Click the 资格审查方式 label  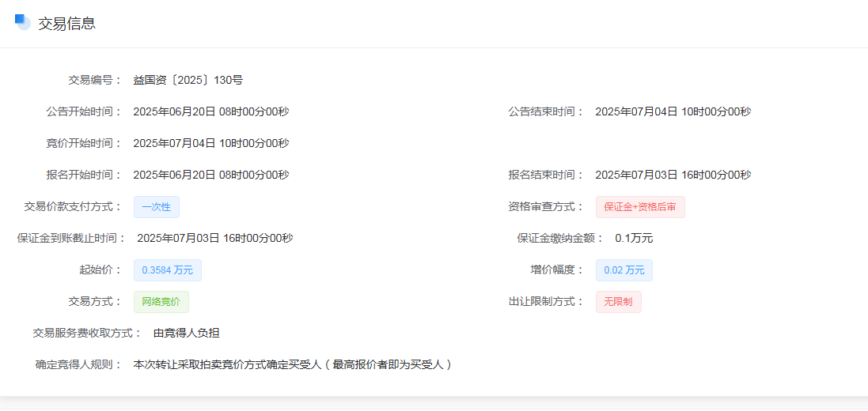547,207
